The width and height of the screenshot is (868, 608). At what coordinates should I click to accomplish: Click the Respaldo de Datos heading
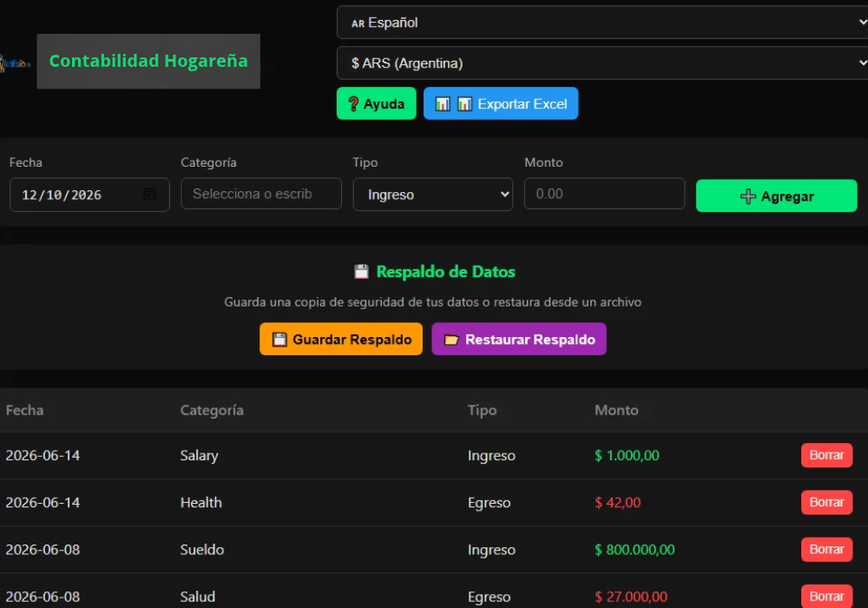click(445, 272)
